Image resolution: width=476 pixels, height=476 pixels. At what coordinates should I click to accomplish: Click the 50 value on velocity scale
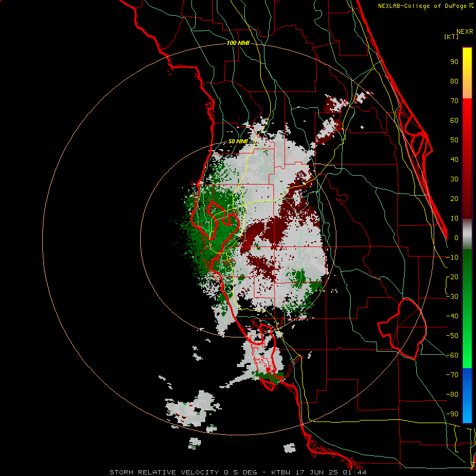454,140
